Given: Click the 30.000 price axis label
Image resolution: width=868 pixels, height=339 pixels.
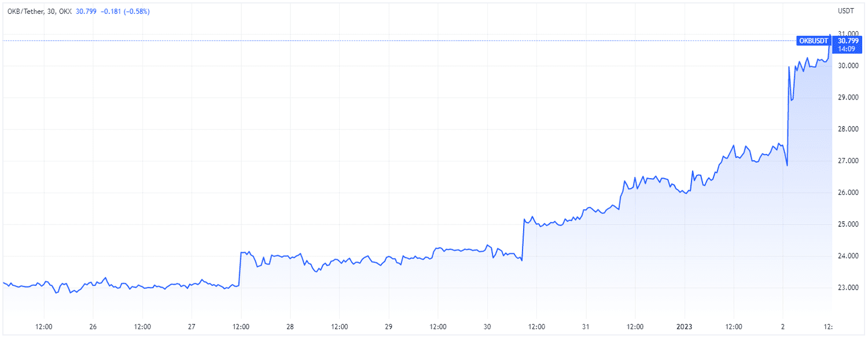Looking at the screenshot, I should 848,66.
